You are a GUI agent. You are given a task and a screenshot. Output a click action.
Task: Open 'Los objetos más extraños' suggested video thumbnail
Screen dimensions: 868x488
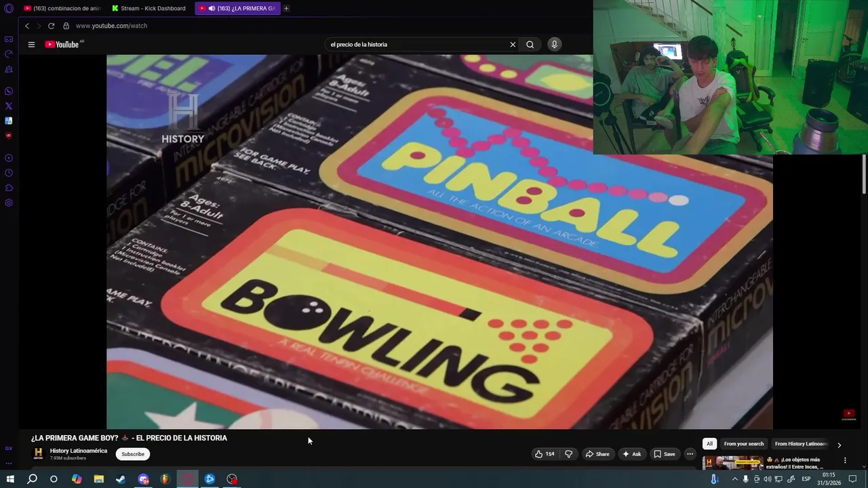(732, 464)
